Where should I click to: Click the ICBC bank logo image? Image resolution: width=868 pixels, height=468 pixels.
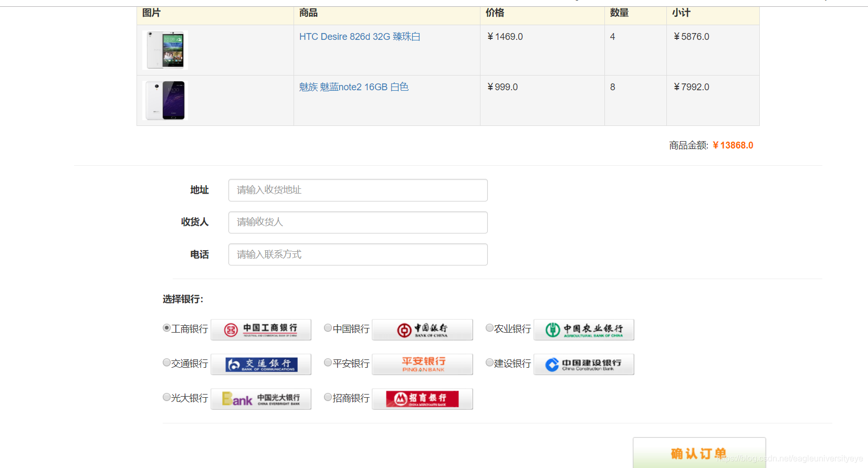pos(261,329)
